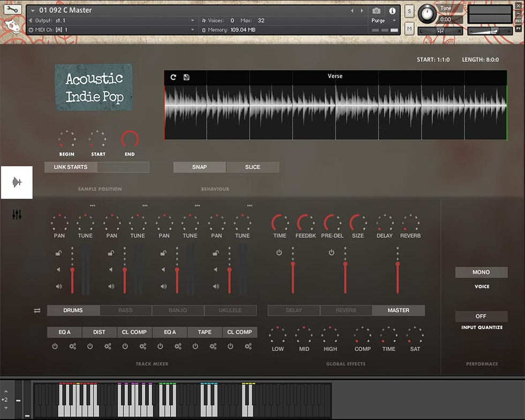The height and width of the screenshot is (420, 525).
Task: Select the REVERB global effects tab
Action: pyautogui.click(x=346, y=311)
